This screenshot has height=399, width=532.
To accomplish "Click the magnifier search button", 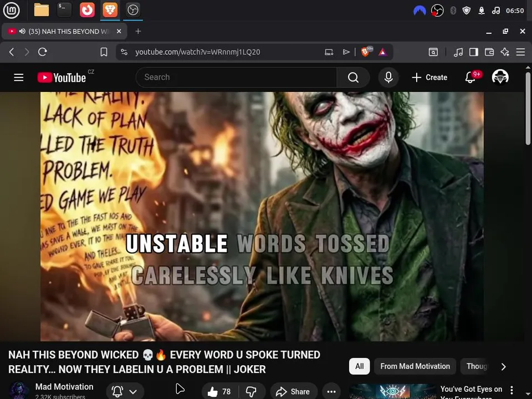I will point(353,78).
